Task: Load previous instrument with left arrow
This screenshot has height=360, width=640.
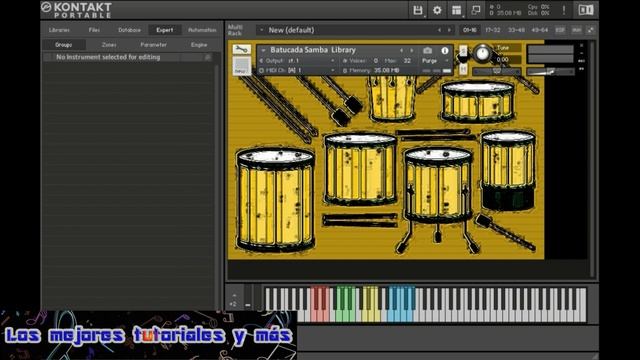Action: tap(401, 50)
